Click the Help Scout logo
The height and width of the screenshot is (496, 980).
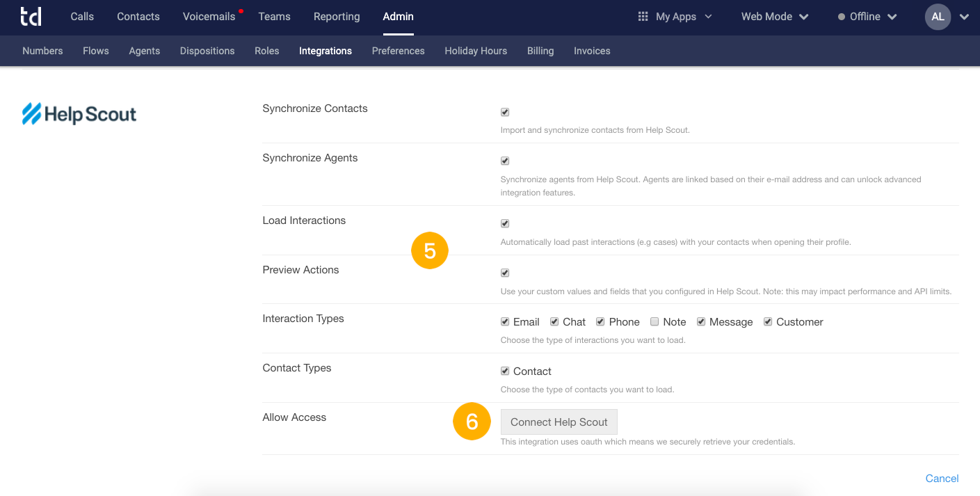(x=79, y=114)
